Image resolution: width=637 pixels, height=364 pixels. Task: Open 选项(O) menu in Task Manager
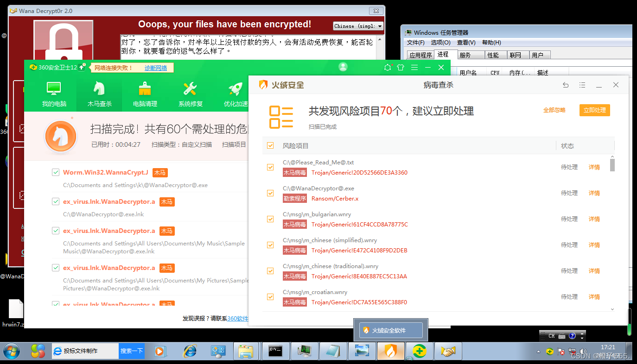click(440, 43)
